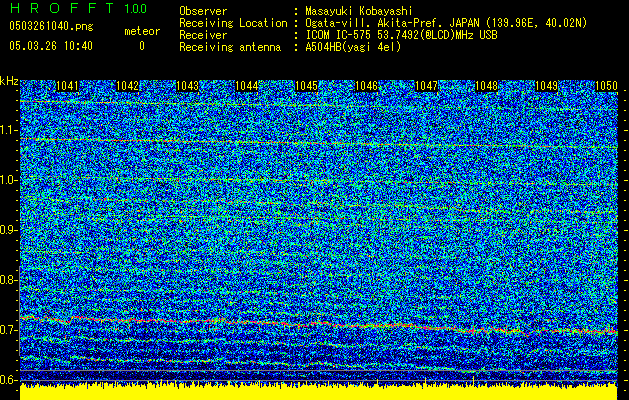629x400 pixels.
Task: Click the 1047 time marker
Action: point(426,86)
